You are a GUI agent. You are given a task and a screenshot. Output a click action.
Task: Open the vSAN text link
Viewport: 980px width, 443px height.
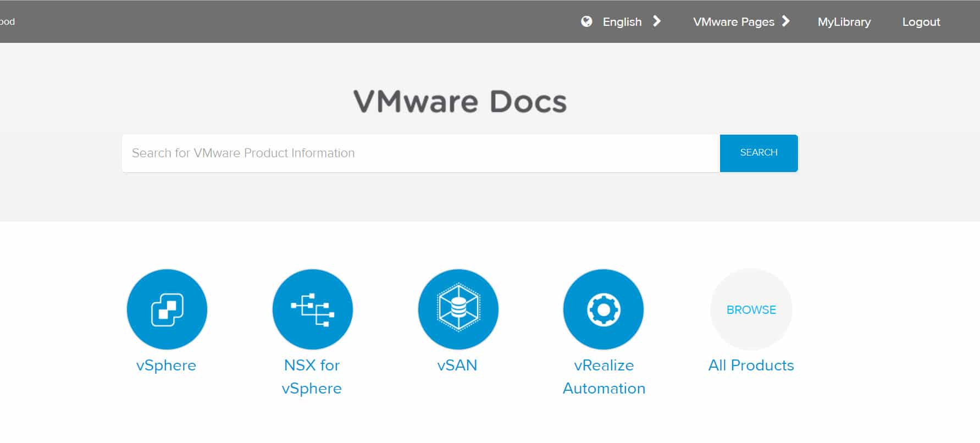click(457, 366)
